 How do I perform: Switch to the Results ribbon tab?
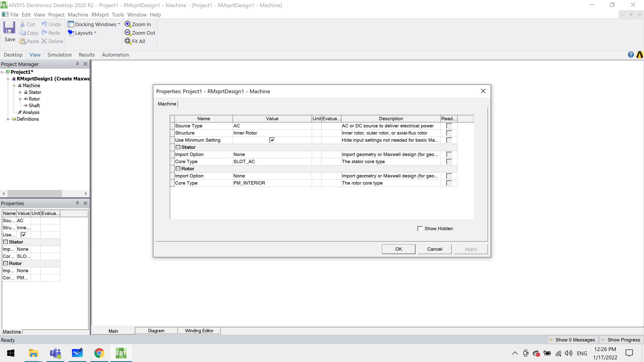pyautogui.click(x=87, y=55)
